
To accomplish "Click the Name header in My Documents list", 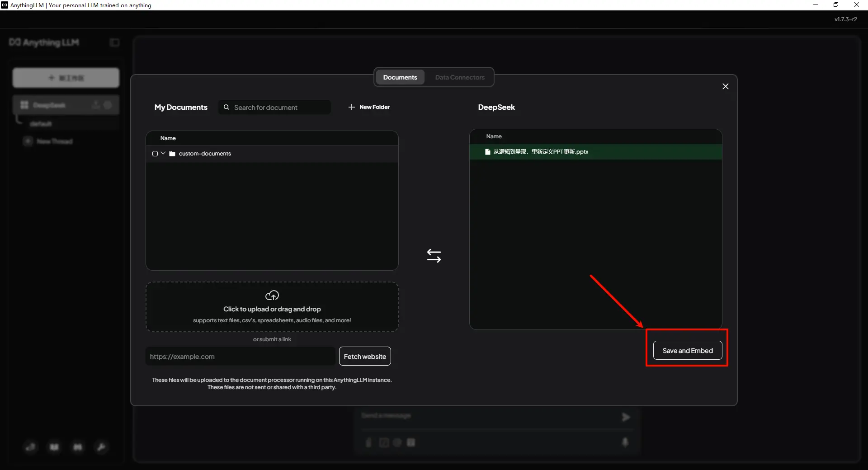I will [168, 138].
